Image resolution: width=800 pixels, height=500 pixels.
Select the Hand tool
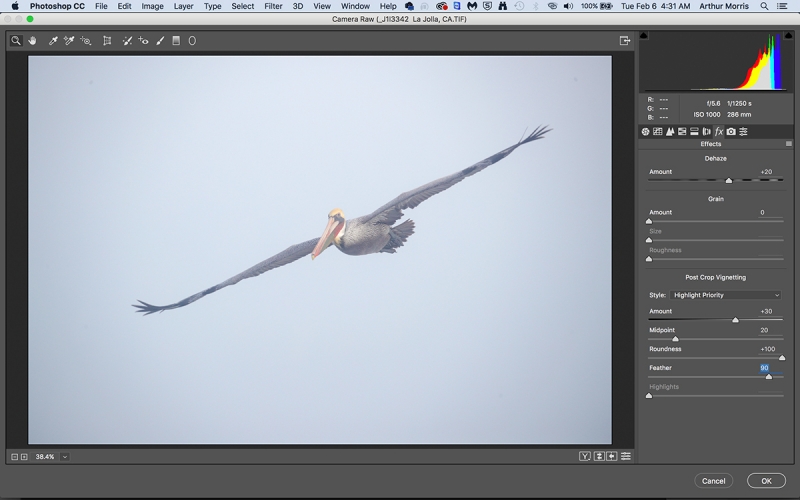[x=33, y=41]
